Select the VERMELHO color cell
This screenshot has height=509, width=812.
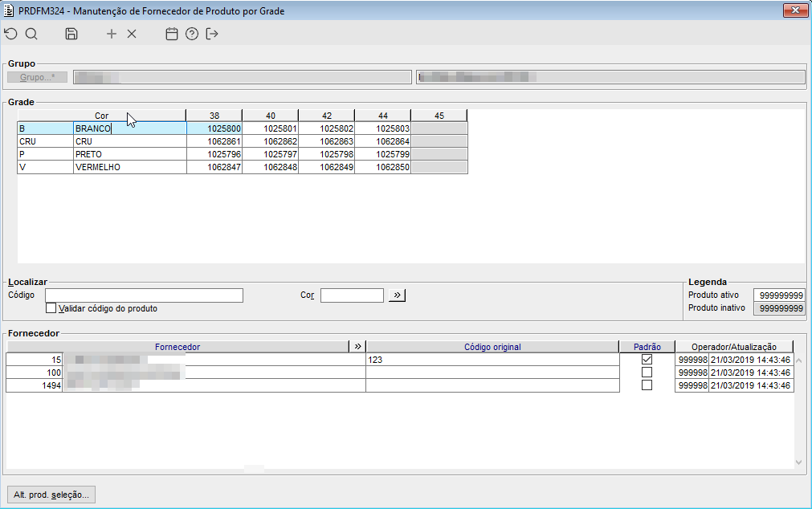[x=130, y=167]
